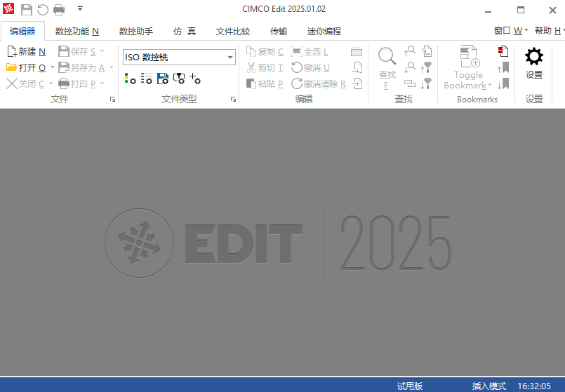Viewport: 565px width, 392px height.
Task: Click the 剪切 T cut button
Action: (265, 68)
